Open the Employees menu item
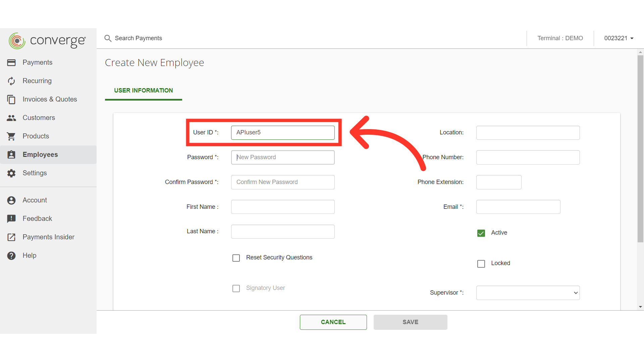The height and width of the screenshot is (362, 644). [x=40, y=155]
